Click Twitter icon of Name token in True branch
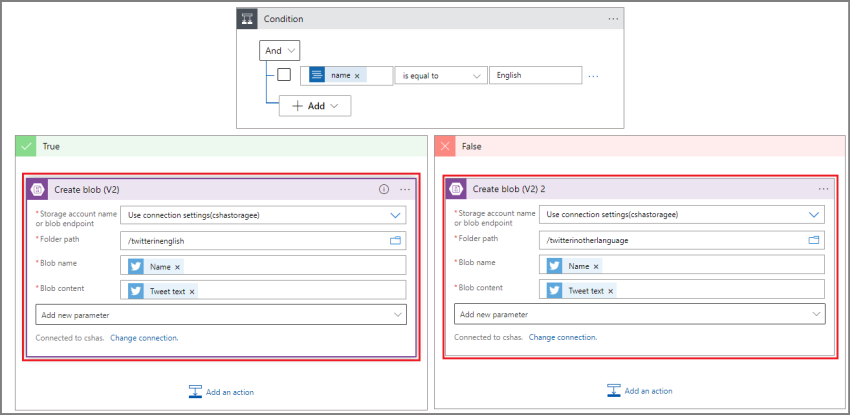Image resolution: width=850 pixels, height=415 pixels. click(136, 267)
